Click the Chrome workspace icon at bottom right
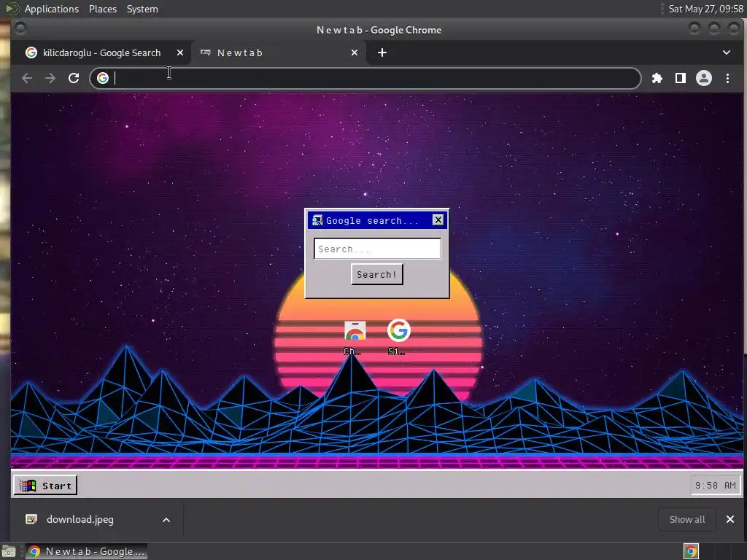 (691, 551)
